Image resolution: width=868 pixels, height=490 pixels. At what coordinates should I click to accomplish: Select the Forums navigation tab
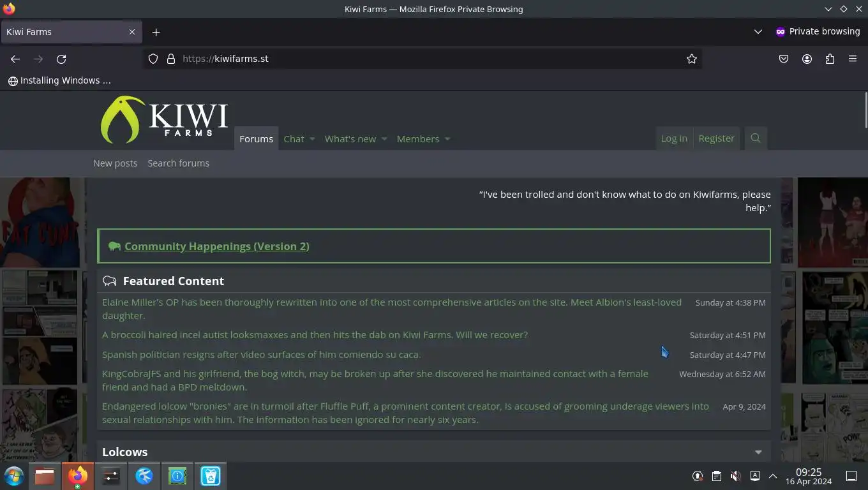257,138
